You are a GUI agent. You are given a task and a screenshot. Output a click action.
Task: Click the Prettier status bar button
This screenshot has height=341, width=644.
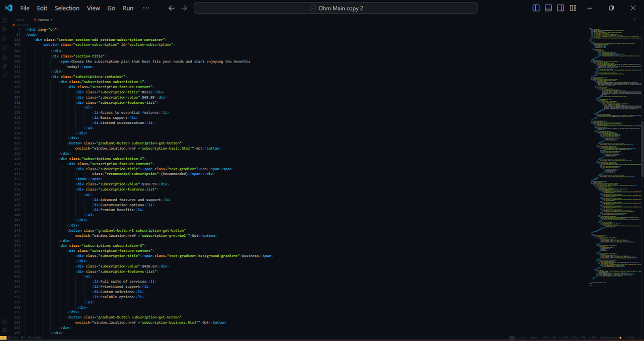coord(631,337)
